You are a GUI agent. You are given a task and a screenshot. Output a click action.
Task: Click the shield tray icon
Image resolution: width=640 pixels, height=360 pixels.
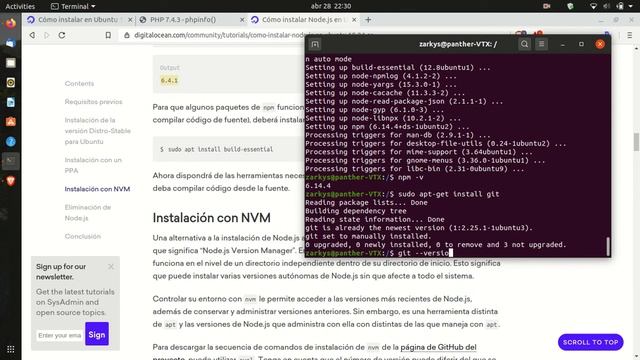tap(571, 6)
